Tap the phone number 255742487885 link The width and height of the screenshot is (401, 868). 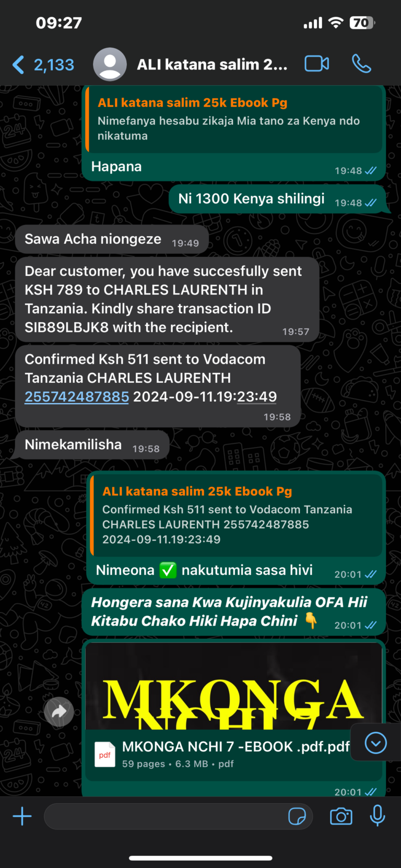pyautogui.click(x=77, y=397)
